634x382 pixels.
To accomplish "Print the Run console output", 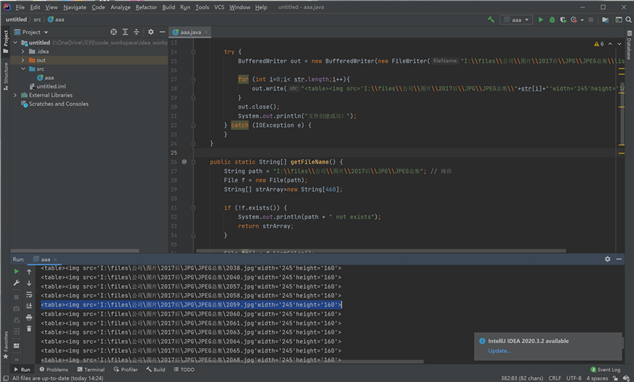I will coord(29,317).
